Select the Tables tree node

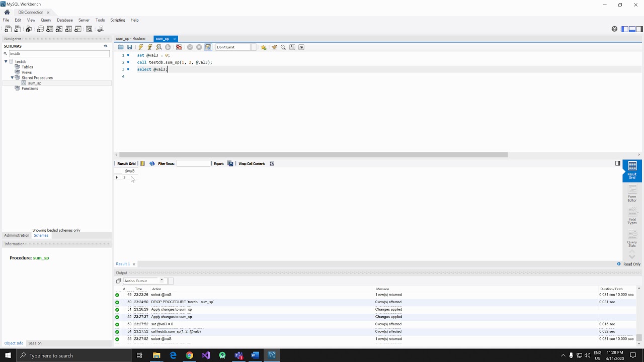(28, 67)
